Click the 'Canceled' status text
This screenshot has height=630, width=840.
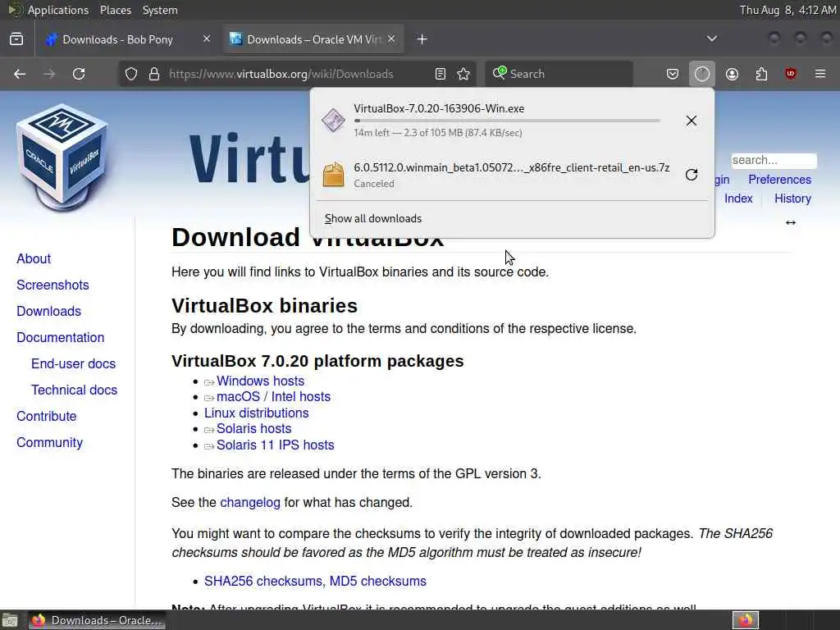[x=374, y=184]
